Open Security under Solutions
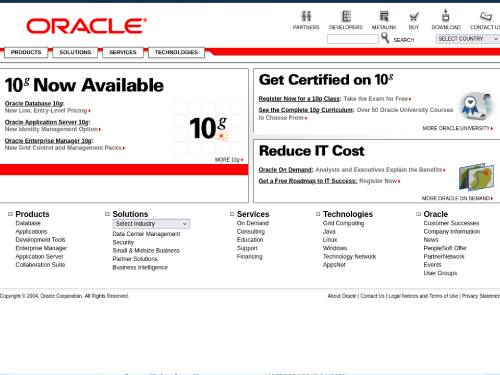Viewport: 500px width, 375px height. 123,243
